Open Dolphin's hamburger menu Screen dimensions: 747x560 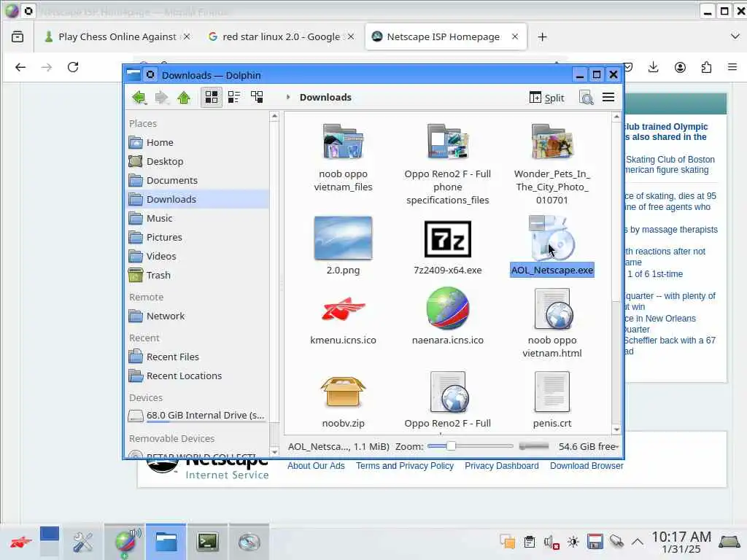tap(608, 97)
